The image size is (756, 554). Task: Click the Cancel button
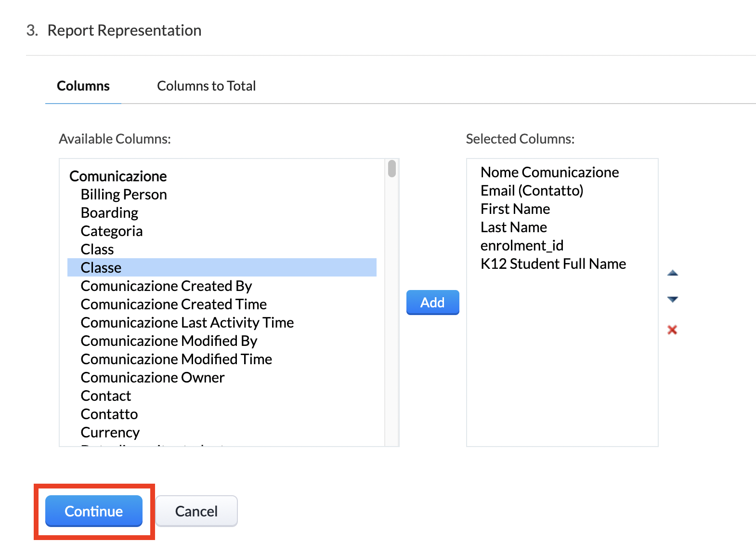[196, 511]
